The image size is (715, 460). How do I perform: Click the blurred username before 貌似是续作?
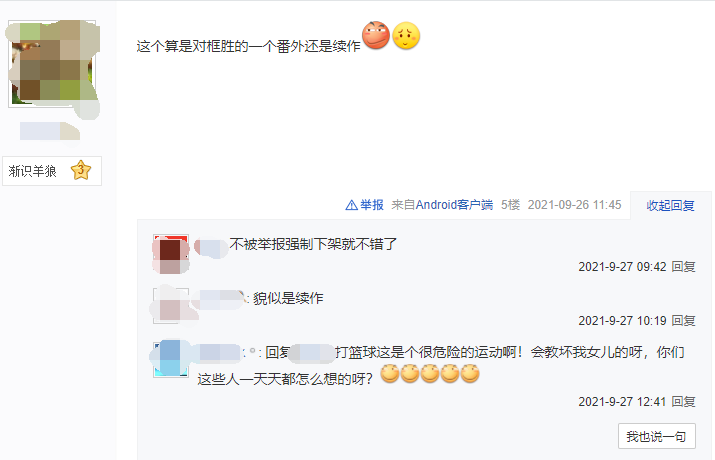point(221,299)
